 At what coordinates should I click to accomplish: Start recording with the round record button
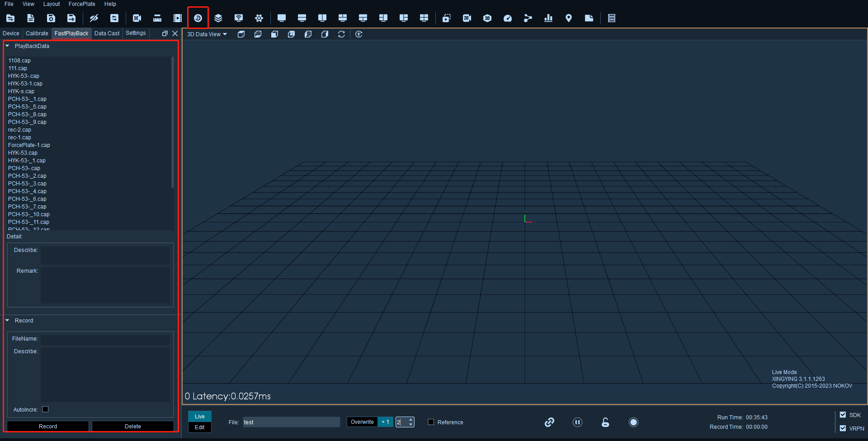click(633, 422)
